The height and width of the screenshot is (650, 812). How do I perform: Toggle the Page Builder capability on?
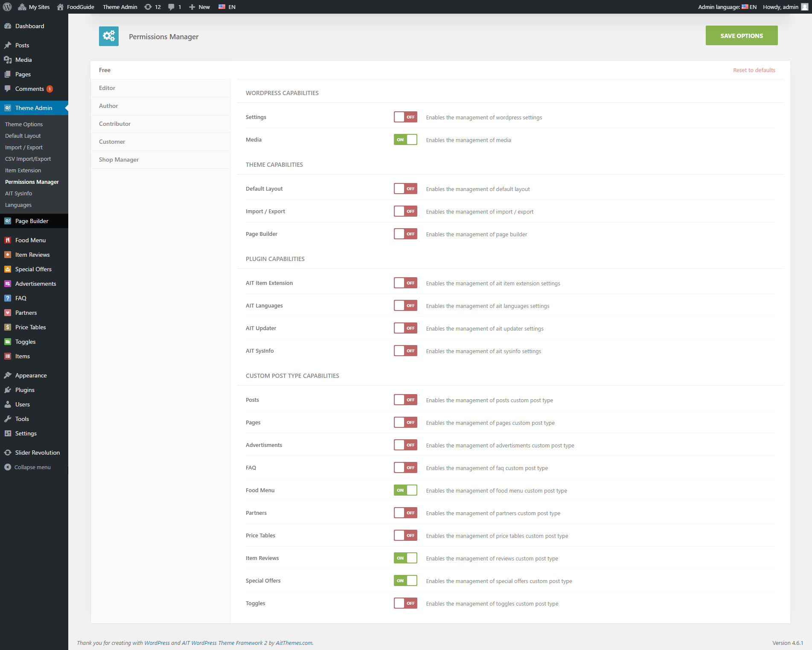pyautogui.click(x=405, y=234)
